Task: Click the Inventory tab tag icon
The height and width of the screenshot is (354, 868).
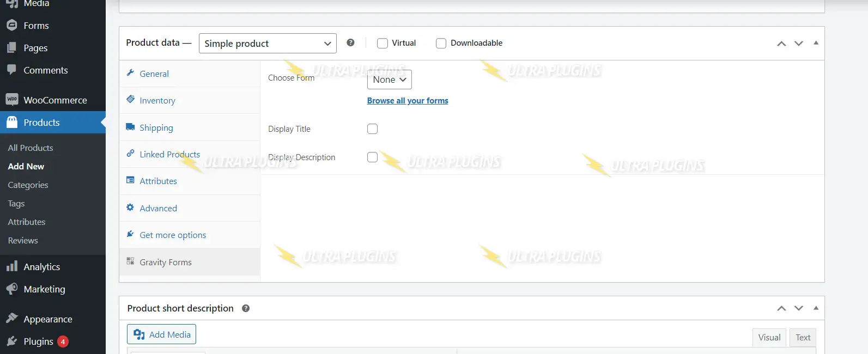Action: coord(130,100)
